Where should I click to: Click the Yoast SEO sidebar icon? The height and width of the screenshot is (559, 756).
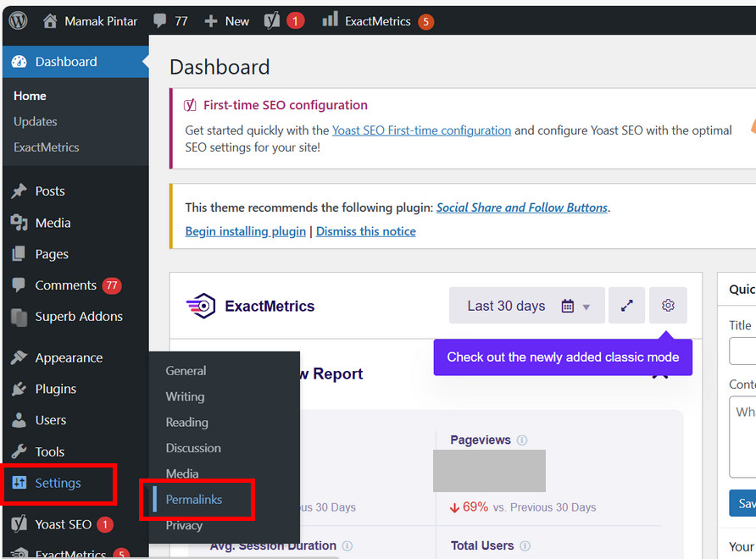pyautogui.click(x=19, y=523)
